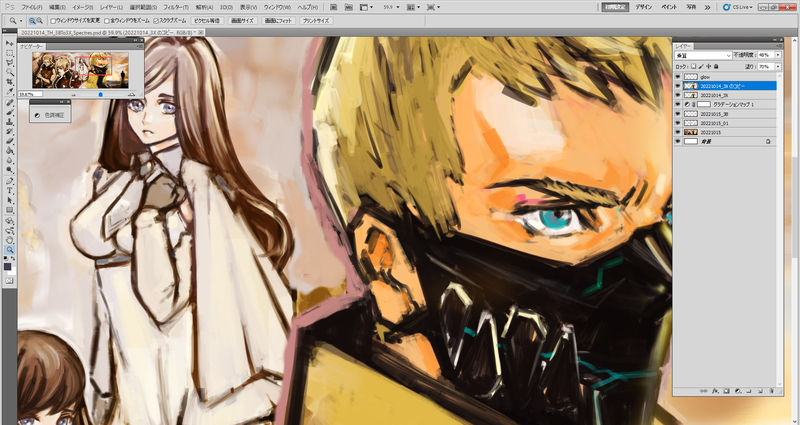
Task: Open the Layer menu
Action: point(111,7)
